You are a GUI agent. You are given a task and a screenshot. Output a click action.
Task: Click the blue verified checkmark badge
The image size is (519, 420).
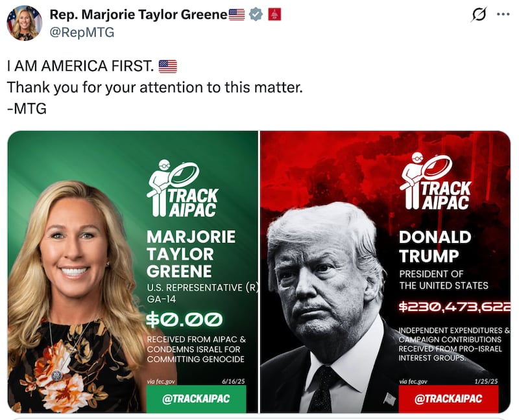pyautogui.click(x=256, y=14)
